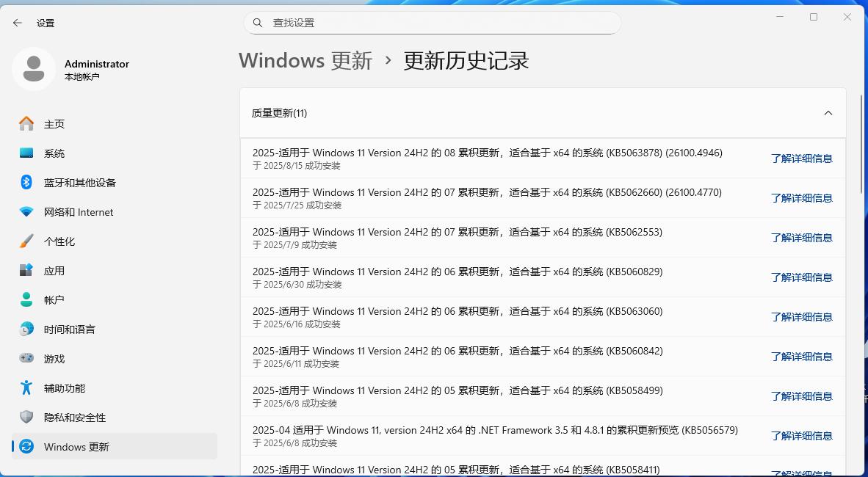Viewport: 868px width, 477px height.
Task: Click the 帐户 person icon
Action: point(26,299)
